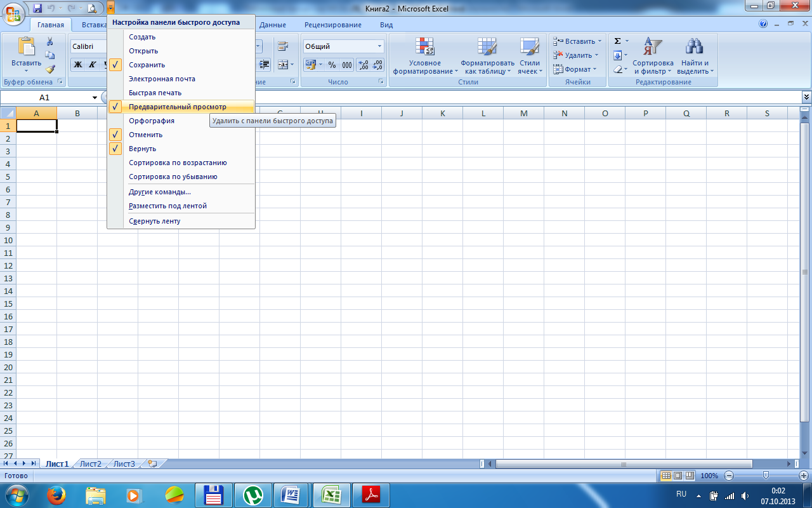Click Свернуть ленту menu entry
The width and height of the screenshot is (812, 508).
(181, 221)
